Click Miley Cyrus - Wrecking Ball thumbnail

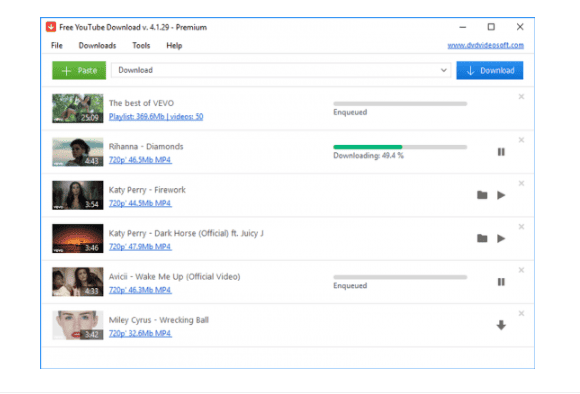(x=78, y=325)
